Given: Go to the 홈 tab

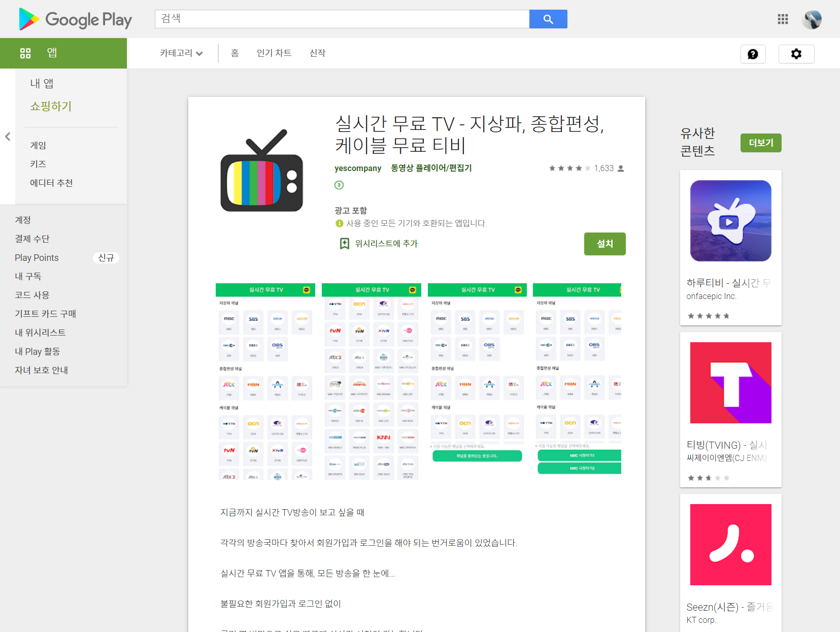Looking at the screenshot, I should [234, 53].
